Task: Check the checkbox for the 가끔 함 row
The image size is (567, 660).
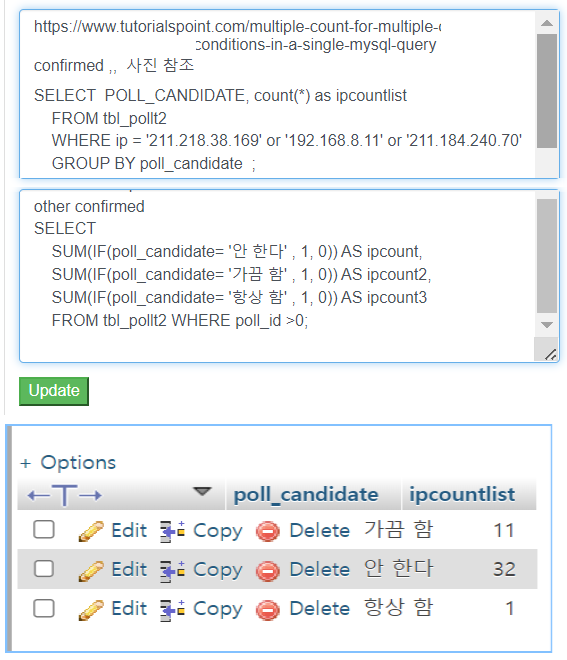Action: (x=44, y=530)
